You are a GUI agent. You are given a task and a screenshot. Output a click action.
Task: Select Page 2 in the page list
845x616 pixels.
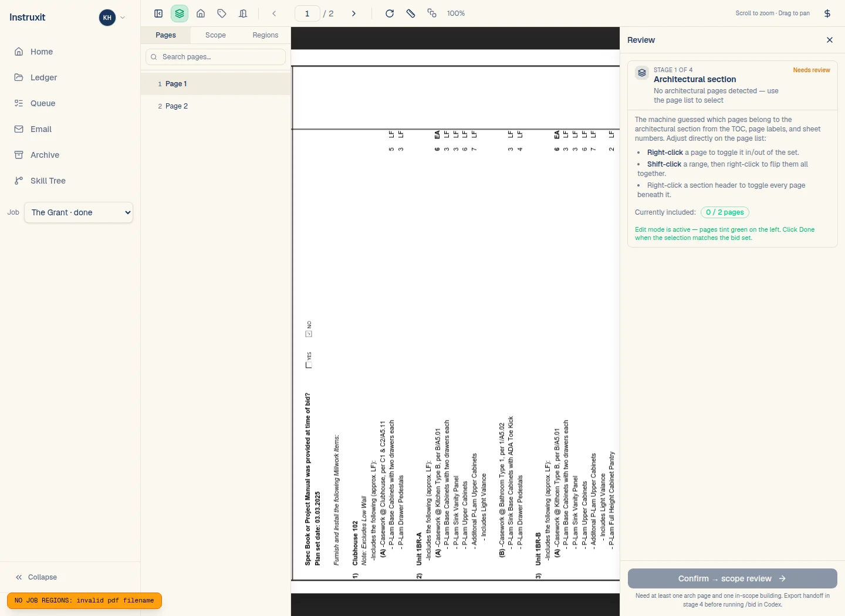[215, 106]
